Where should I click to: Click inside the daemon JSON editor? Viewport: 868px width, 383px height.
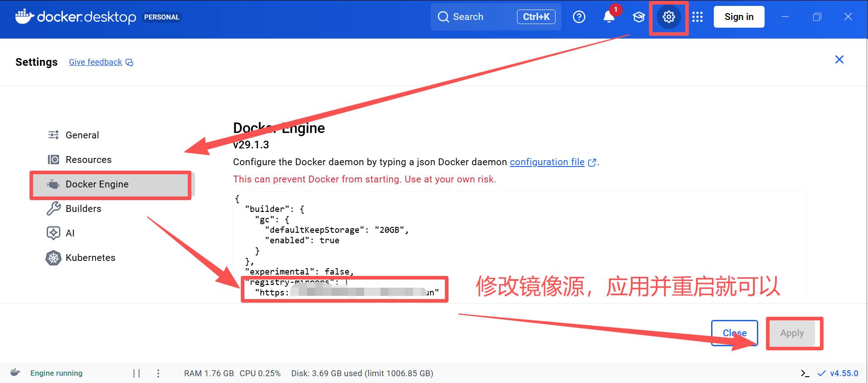pos(520,245)
